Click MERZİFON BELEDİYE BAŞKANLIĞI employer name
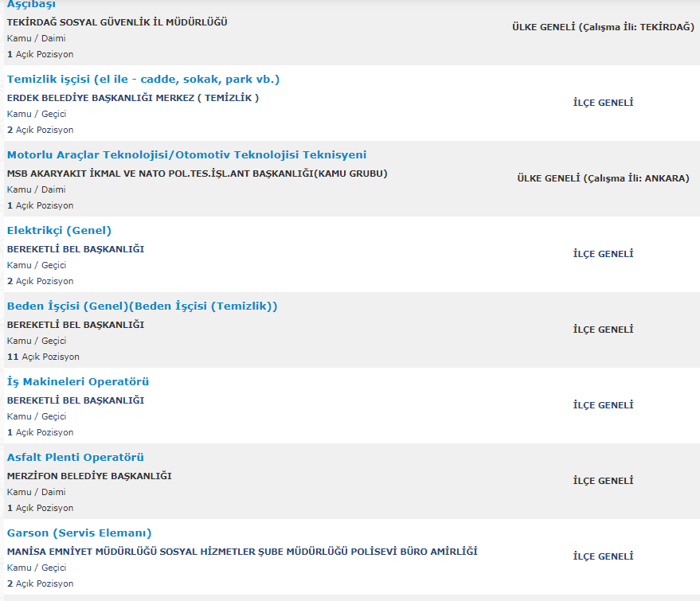700x601 pixels. tap(89, 476)
